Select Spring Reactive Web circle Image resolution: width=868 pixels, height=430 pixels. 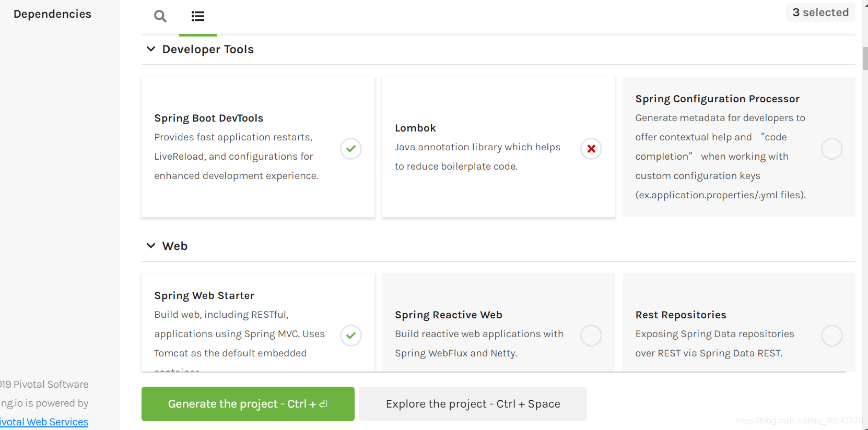coord(591,335)
